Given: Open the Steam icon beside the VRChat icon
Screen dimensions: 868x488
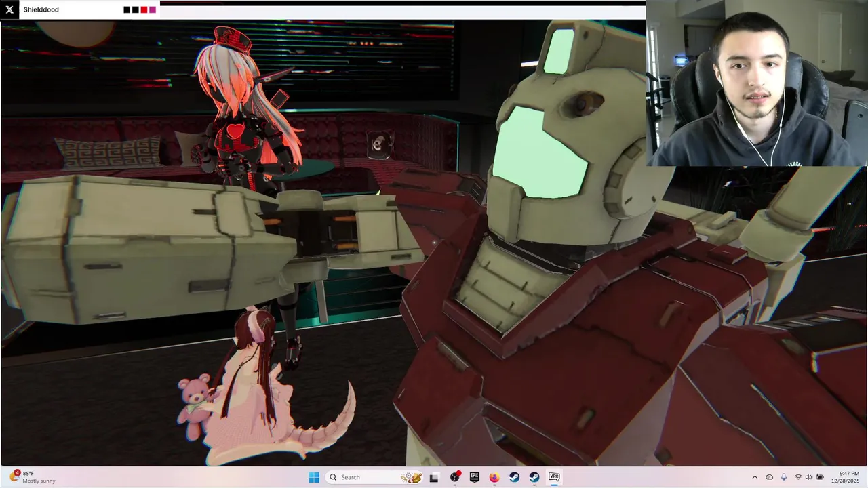Looking at the screenshot, I should [x=534, y=477].
